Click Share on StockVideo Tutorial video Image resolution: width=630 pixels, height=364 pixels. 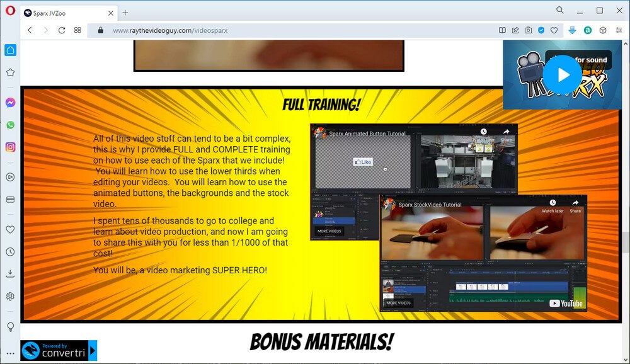(x=575, y=207)
